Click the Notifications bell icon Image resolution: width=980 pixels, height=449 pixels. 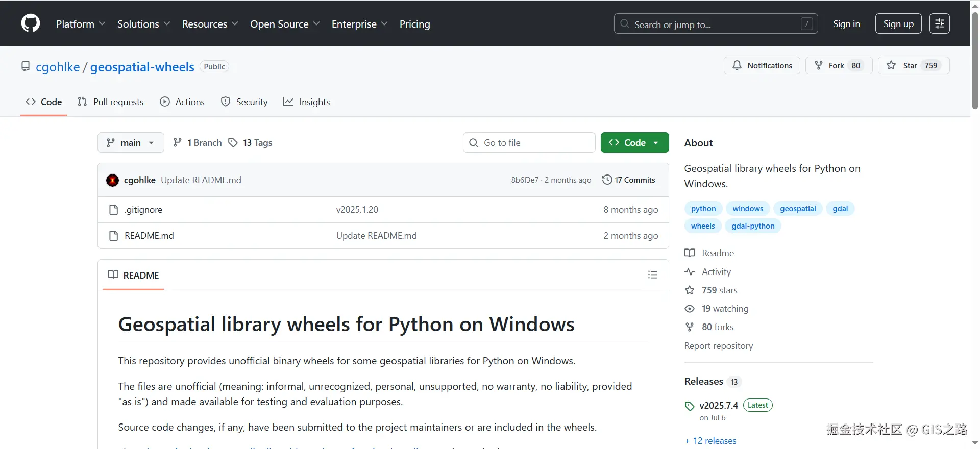pos(737,66)
